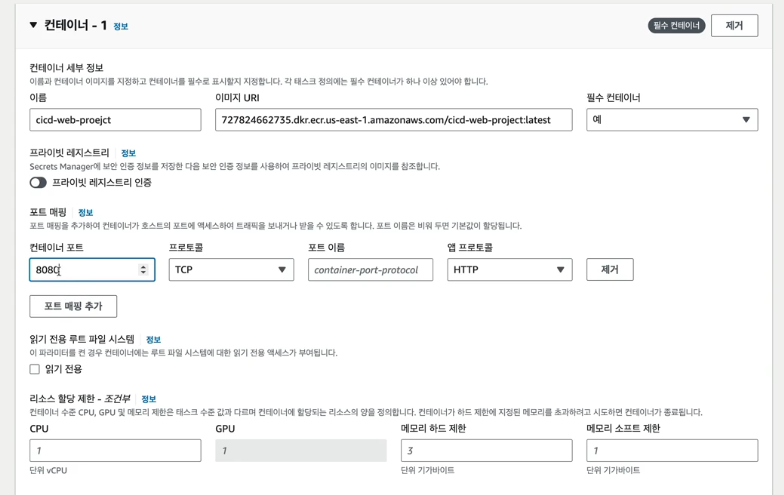Image resolution: width=784 pixels, height=495 pixels.
Task: Click the 컨테이너 세부 정보 heading text
Action: tap(66, 68)
